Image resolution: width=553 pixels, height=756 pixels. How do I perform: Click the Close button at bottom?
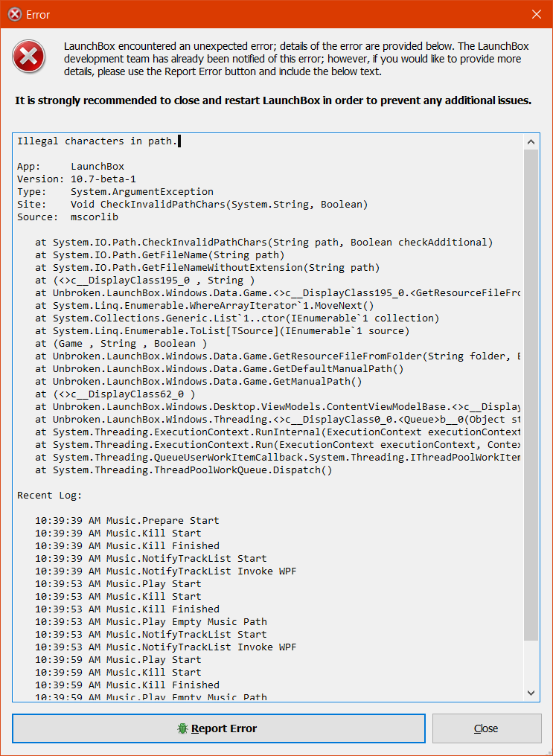[x=486, y=728]
